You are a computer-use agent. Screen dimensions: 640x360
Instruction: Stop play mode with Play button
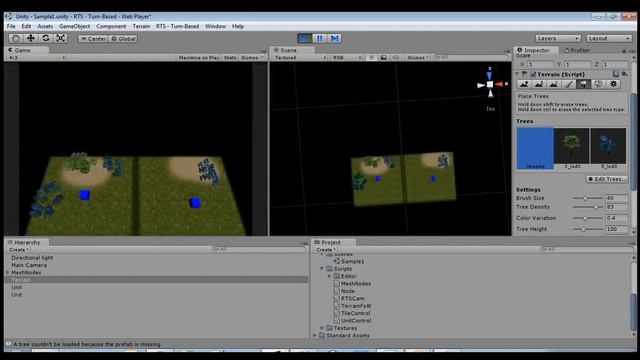pyautogui.click(x=304, y=38)
